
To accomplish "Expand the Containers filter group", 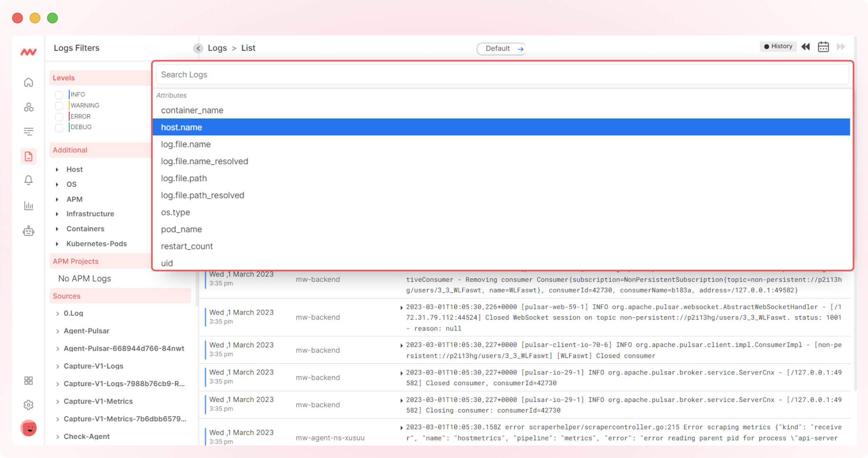I will (x=57, y=229).
